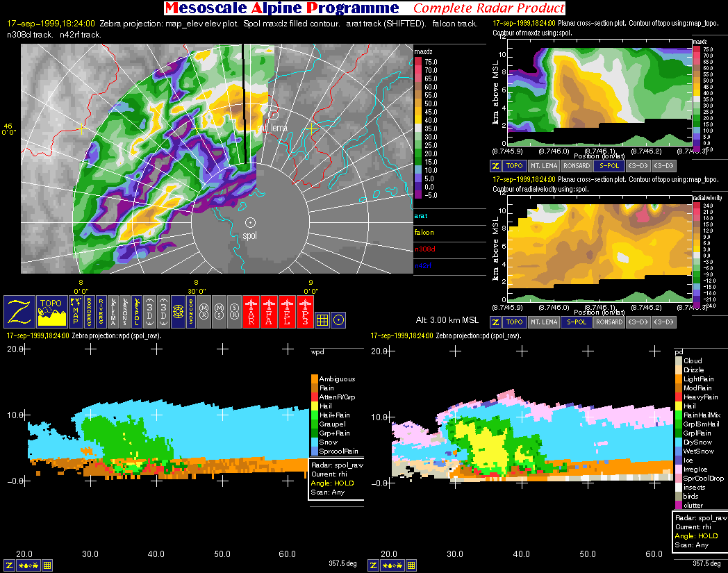
Task: Toggle the red P3 aircraft track icon
Action: [305, 312]
